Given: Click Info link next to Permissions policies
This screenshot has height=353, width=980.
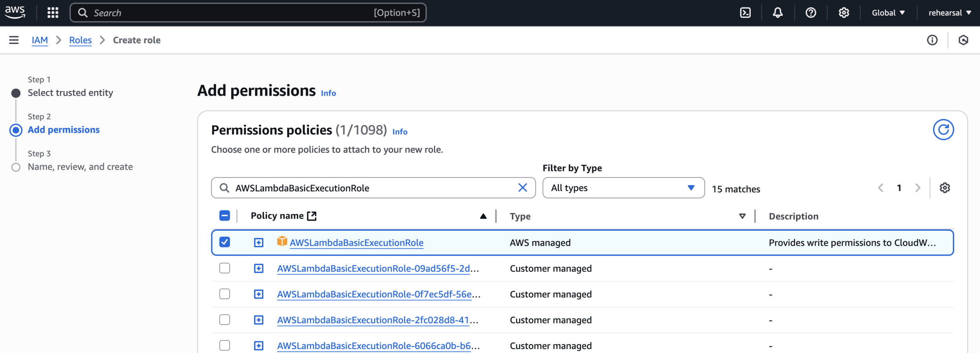Looking at the screenshot, I should pos(400,132).
